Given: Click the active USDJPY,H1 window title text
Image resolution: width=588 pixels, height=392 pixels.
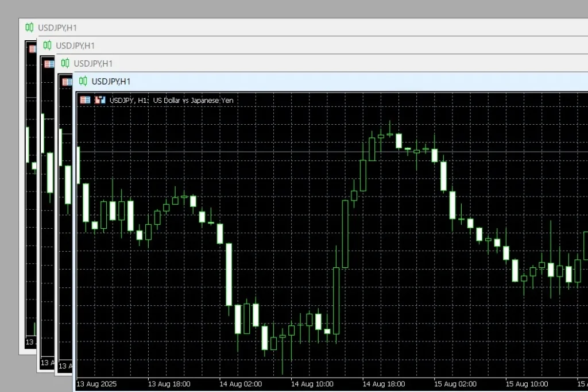Looking at the screenshot, I should 111,81.
